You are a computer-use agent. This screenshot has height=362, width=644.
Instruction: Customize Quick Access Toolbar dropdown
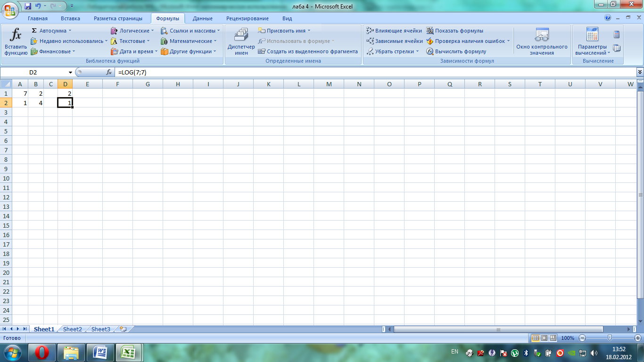pos(72,6)
